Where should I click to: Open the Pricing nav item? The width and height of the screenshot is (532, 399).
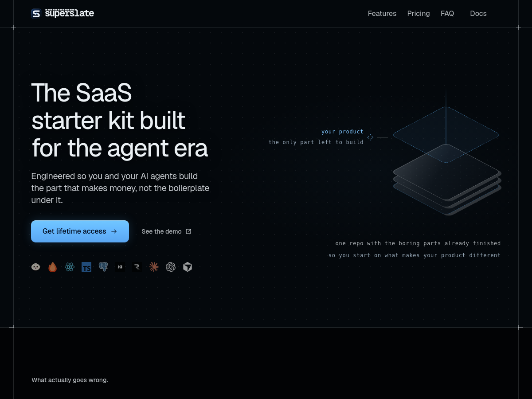click(419, 14)
